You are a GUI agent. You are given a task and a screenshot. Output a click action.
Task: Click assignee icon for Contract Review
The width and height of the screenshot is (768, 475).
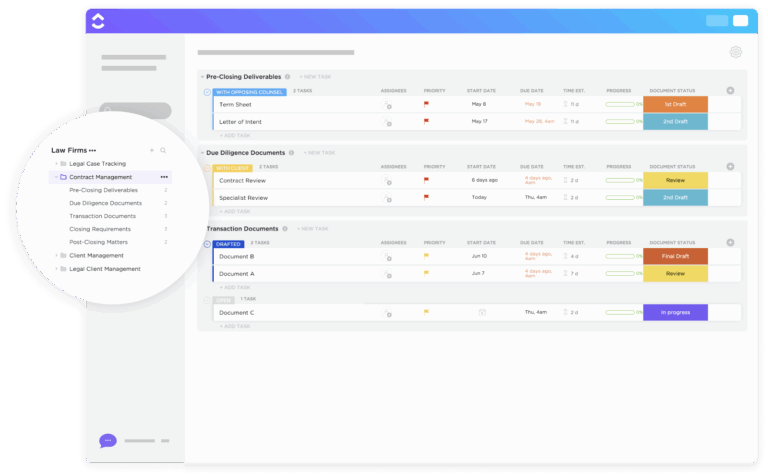coord(388,181)
